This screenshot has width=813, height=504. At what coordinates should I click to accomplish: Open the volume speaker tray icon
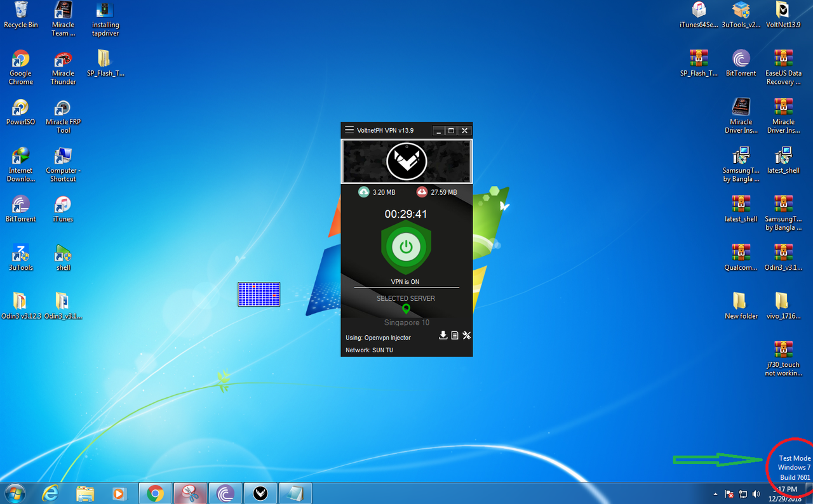[756, 494]
